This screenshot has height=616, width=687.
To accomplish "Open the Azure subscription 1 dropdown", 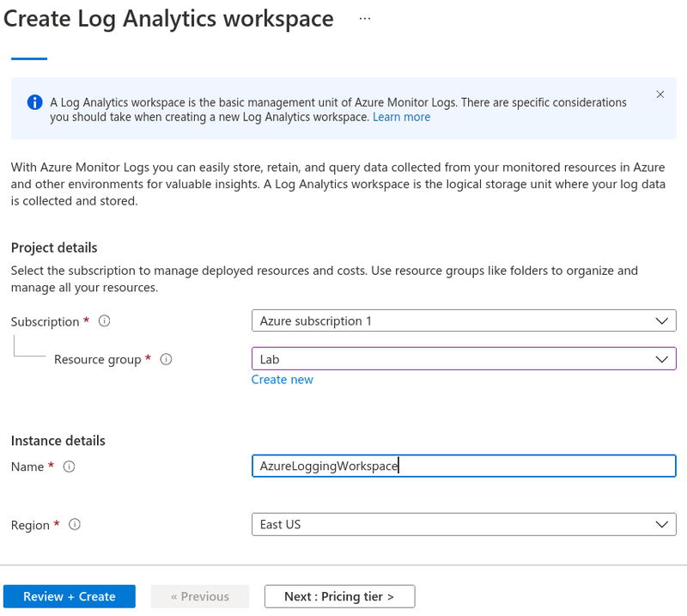I will (464, 320).
